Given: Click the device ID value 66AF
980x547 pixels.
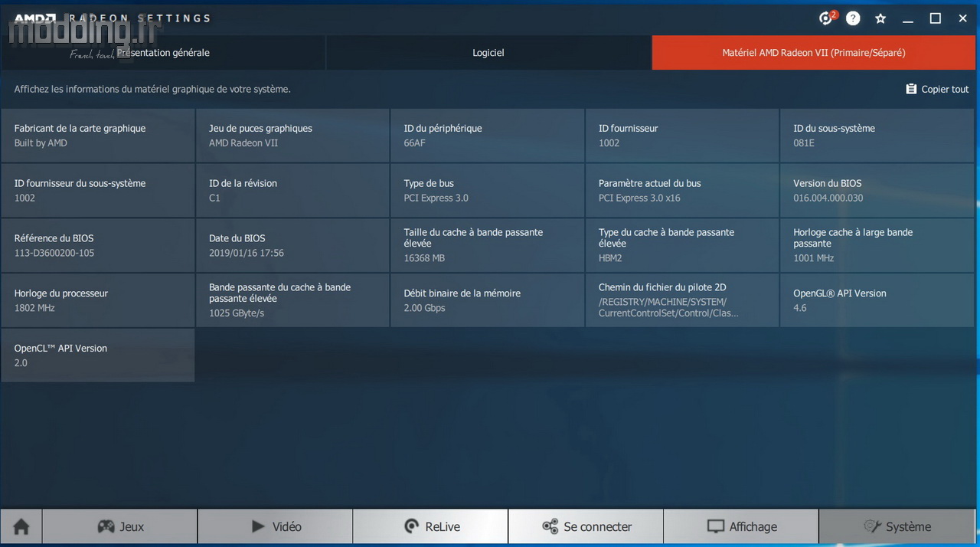Looking at the screenshot, I should coord(415,143).
